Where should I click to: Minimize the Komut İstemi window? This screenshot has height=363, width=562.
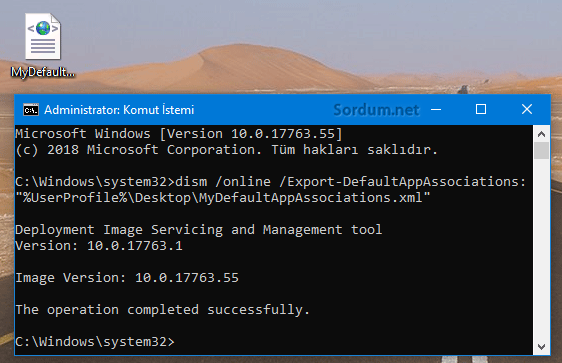point(436,109)
